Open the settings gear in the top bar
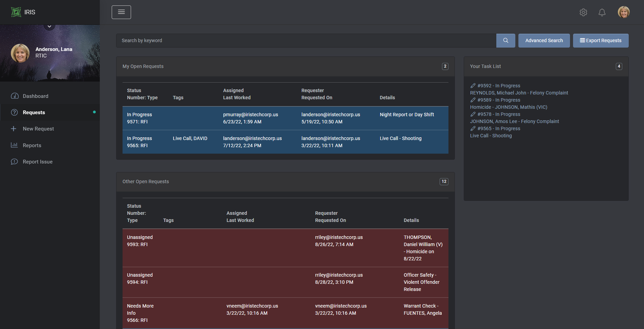 pyautogui.click(x=584, y=12)
